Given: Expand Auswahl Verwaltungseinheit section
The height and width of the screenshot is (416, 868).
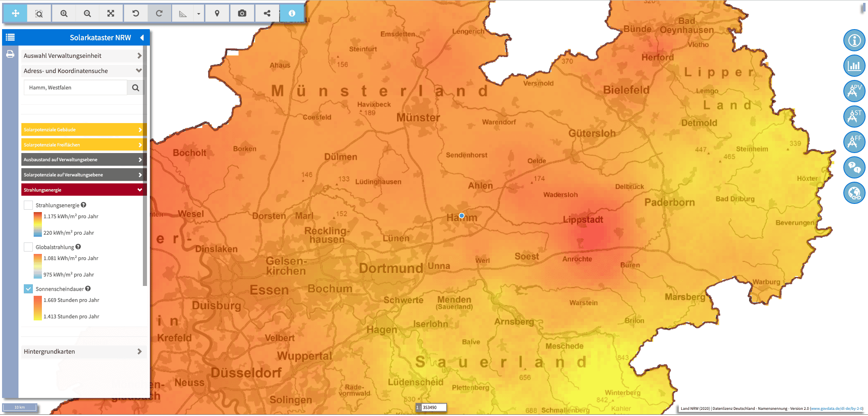Looking at the screenshot, I should coord(82,56).
